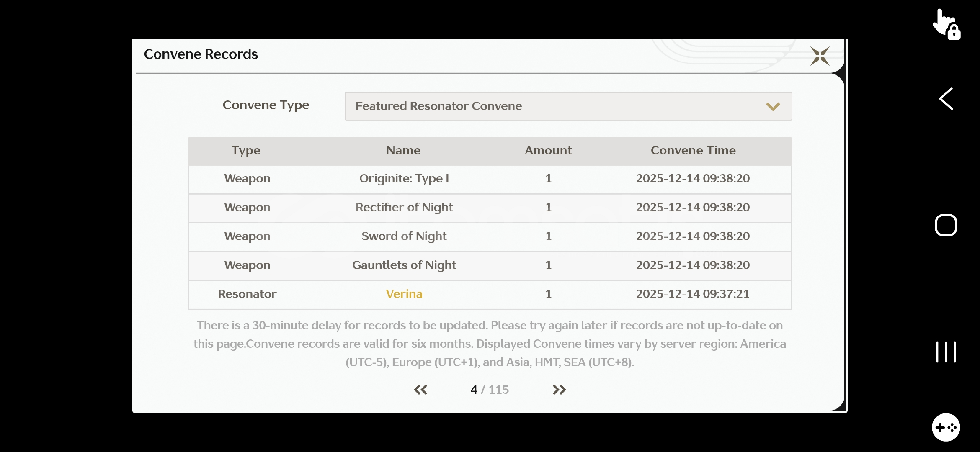Image resolution: width=980 pixels, height=452 pixels.
Task: Open the Convene Type dropdown
Action: 568,106
